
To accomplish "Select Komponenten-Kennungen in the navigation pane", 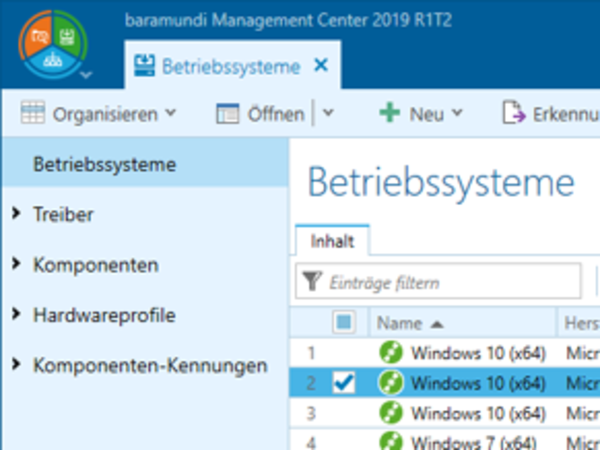I will (150, 366).
